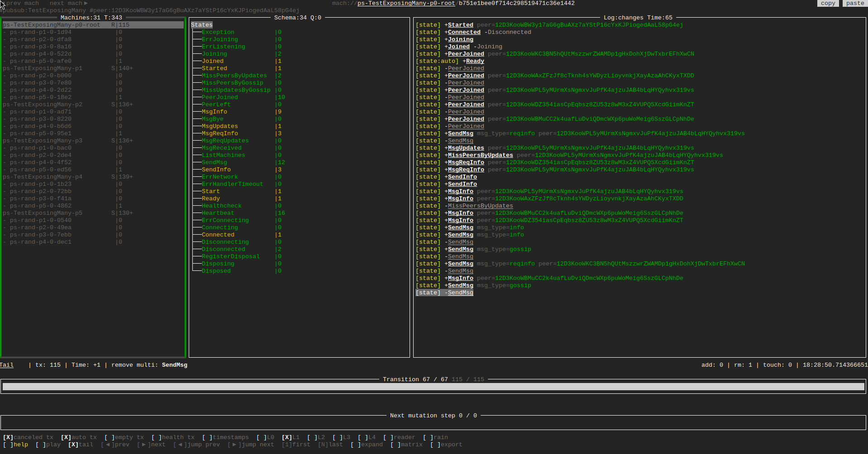
Task: Jump to first transition
Action: coord(296,445)
